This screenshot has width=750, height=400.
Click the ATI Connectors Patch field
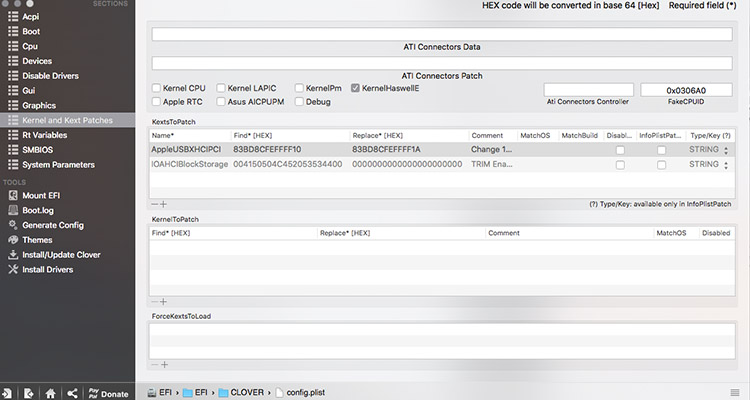coord(442,63)
